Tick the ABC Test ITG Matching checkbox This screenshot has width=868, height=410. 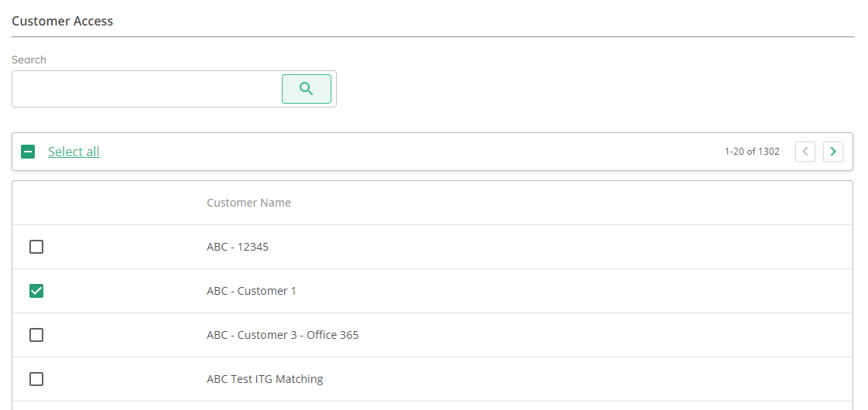[x=36, y=379]
